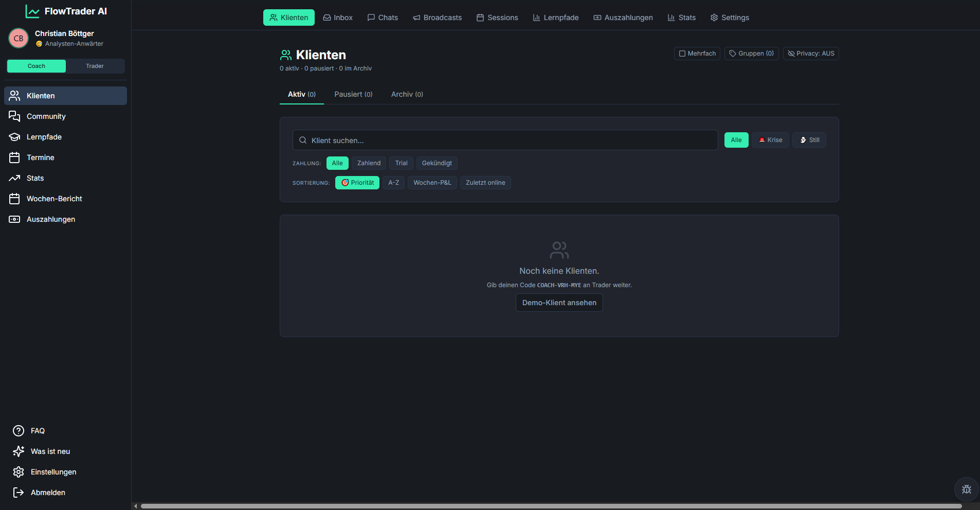This screenshot has height=510, width=980.
Task: Sort clients by Wochen-P&L
Action: click(432, 183)
